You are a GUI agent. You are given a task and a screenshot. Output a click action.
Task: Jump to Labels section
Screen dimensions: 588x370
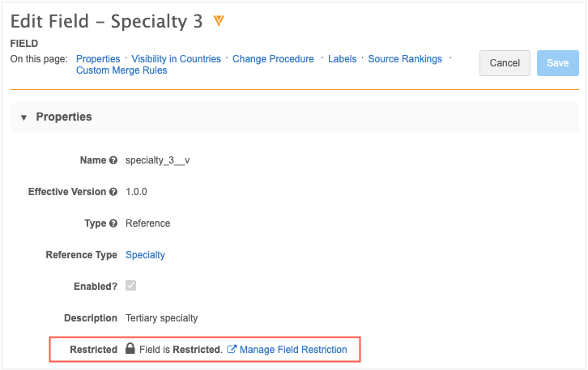tap(343, 59)
